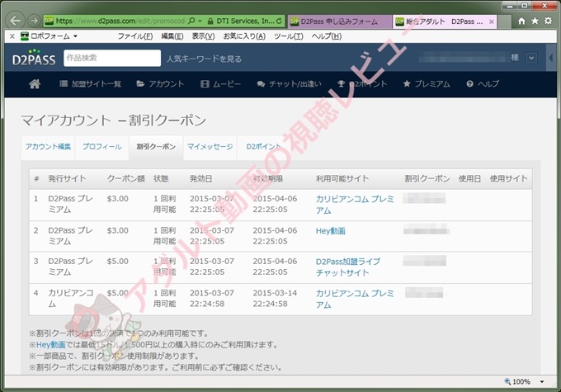Click the 有効期限 column header

[x=267, y=178]
